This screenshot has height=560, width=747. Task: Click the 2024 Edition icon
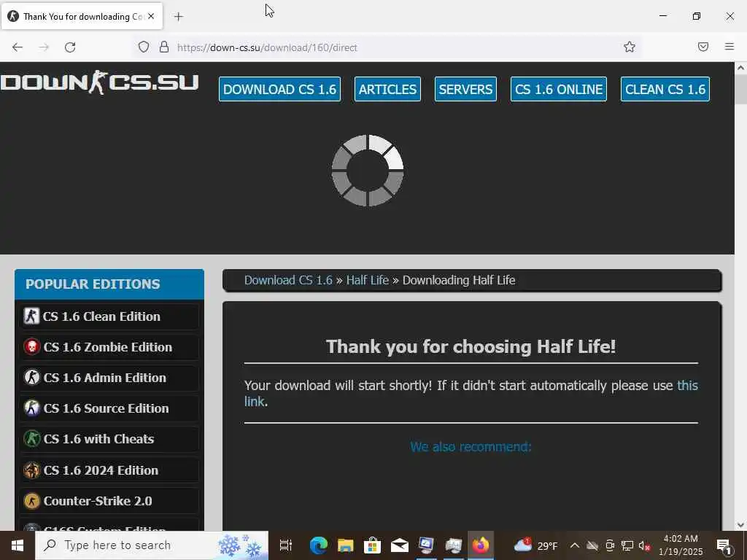click(x=31, y=470)
